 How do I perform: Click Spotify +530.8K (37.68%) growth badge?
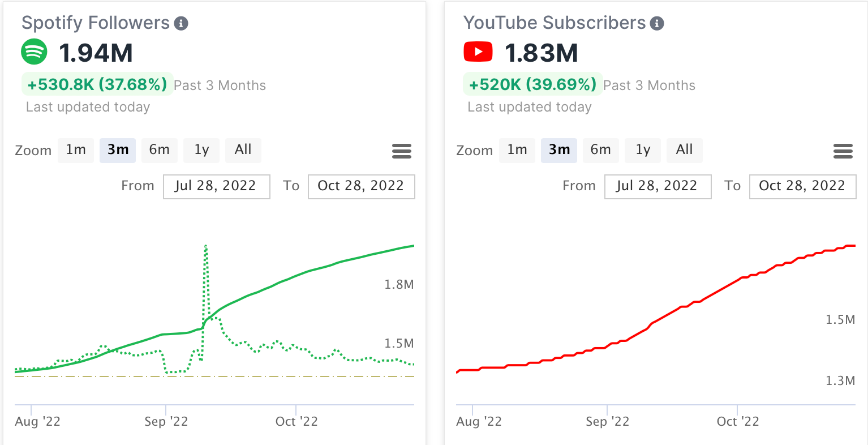[x=97, y=85]
